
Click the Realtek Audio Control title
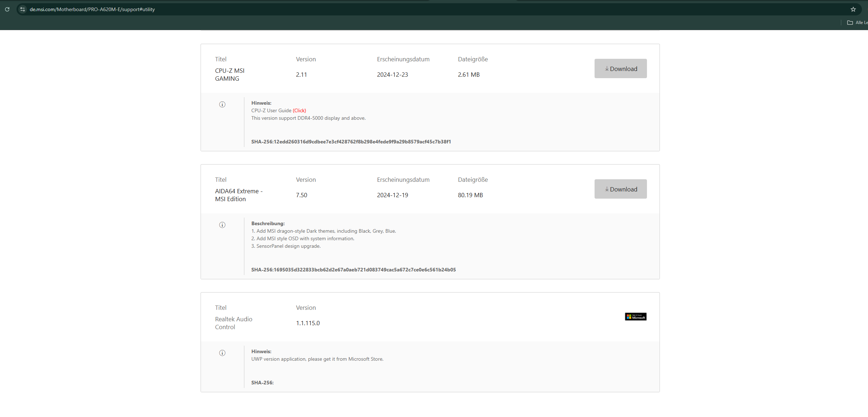234,323
